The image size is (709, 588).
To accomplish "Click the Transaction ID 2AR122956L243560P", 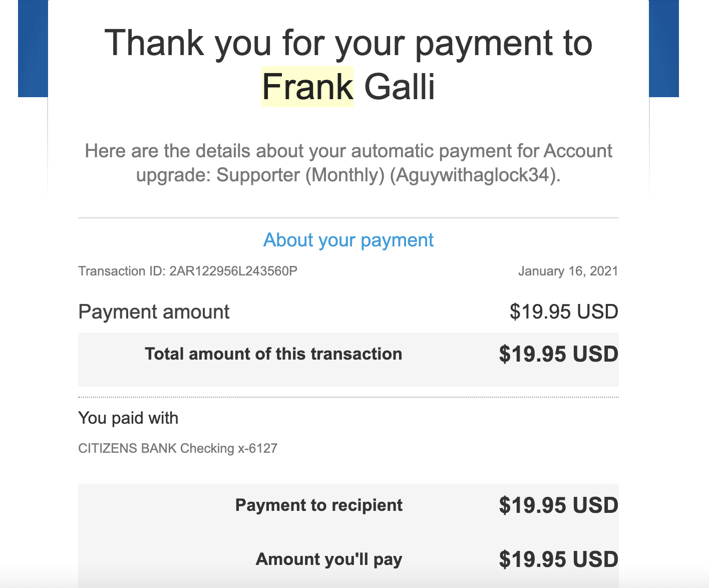I will (x=233, y=271).
